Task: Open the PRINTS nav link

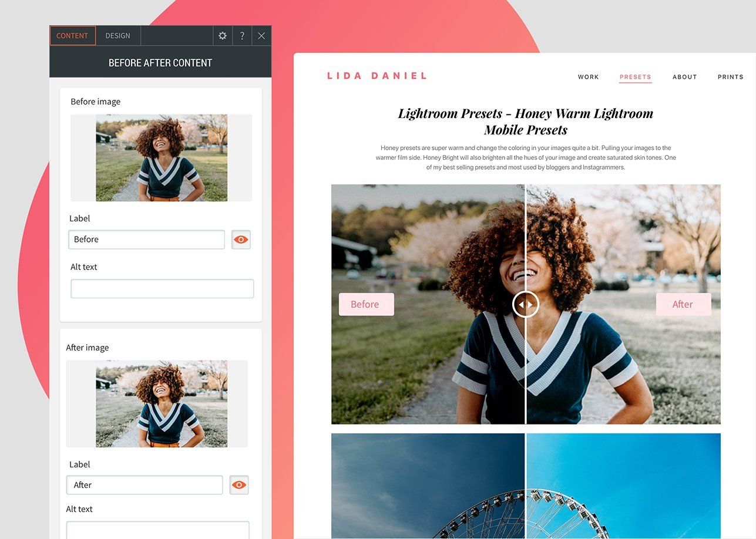Action: 731,77
